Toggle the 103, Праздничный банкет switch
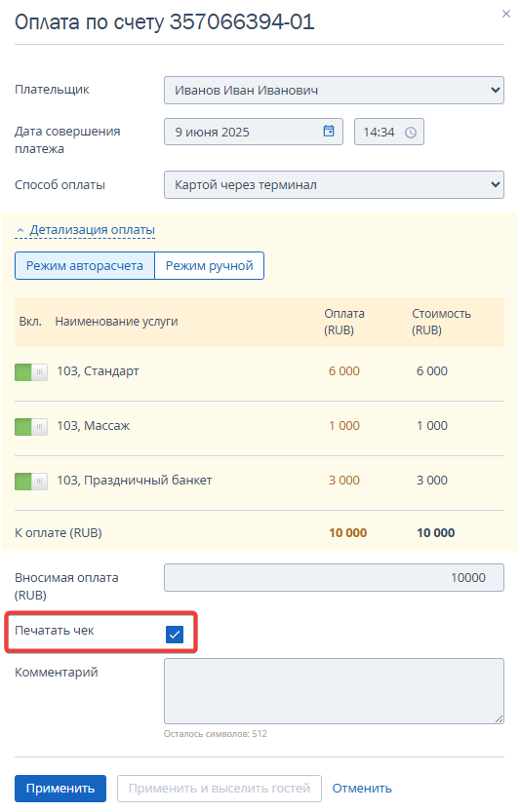520x812 pixels. point(31,482)
